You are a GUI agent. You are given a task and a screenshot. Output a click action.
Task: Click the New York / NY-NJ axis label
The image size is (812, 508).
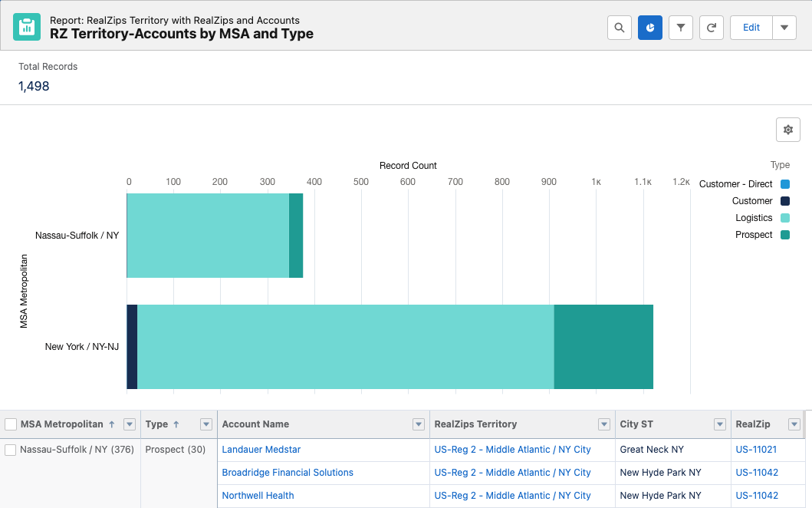coord(82,347)
